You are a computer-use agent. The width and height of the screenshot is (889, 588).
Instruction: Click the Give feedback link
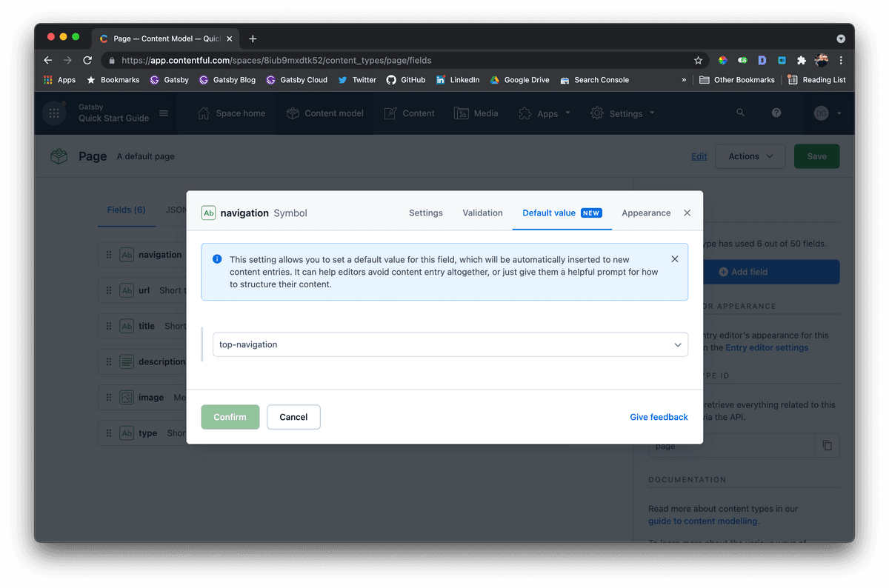(659, 417)
